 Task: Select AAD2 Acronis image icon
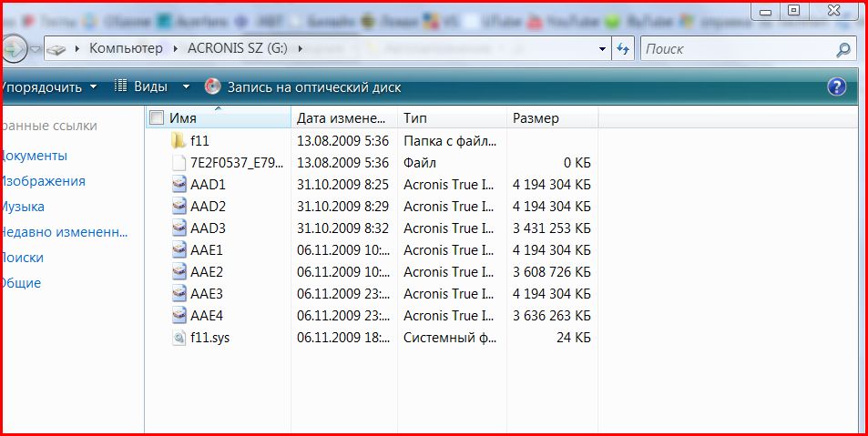(x=179, y=207)
